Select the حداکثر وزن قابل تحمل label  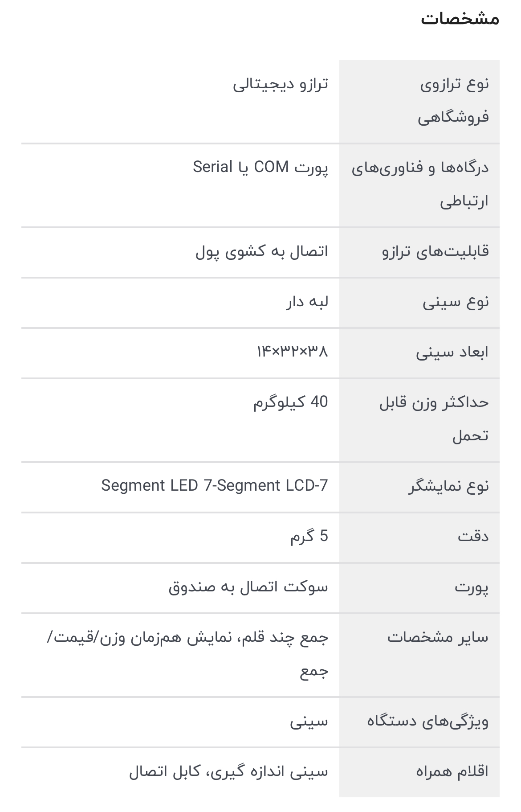[434, 419]
